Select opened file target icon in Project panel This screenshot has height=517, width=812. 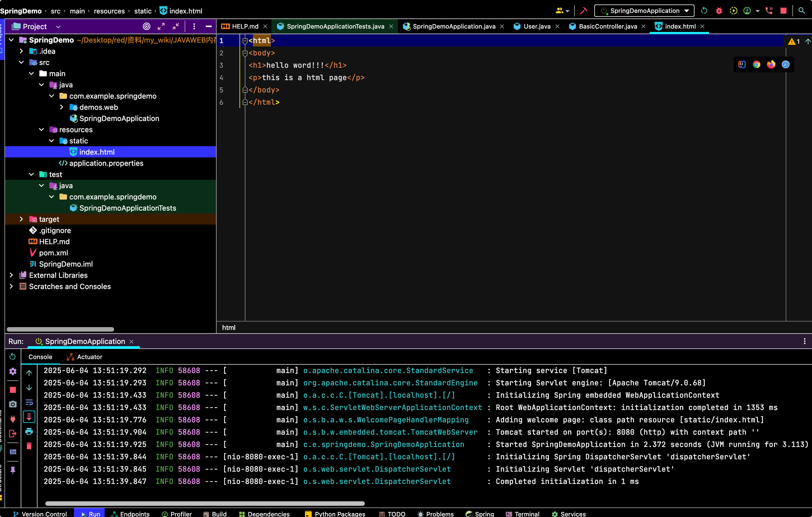[x=146, y=26]
